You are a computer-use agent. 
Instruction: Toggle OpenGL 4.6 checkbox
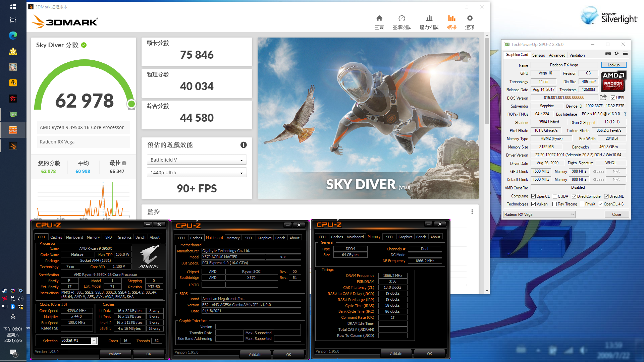click(601, 204)
